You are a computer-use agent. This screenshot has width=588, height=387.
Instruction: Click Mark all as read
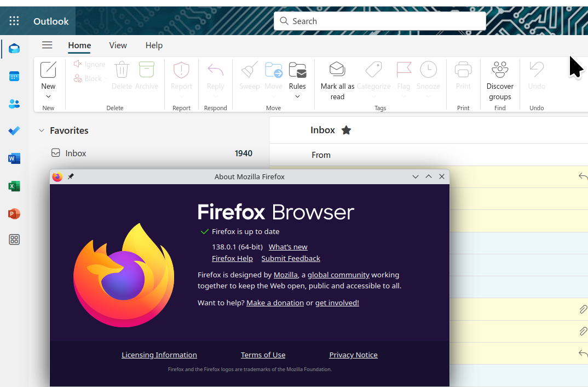tap(337, 79)
